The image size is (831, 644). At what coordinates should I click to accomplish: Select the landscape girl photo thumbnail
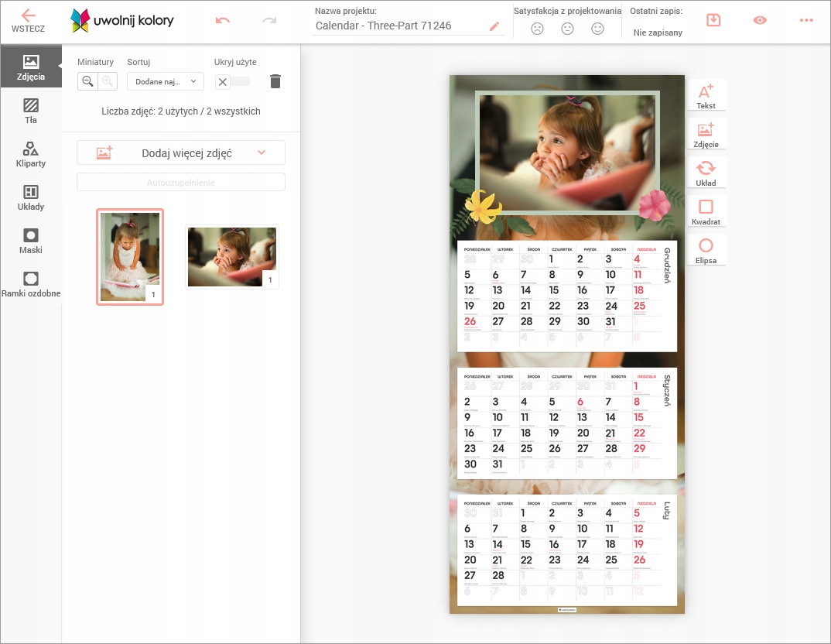tap(232, 257)
